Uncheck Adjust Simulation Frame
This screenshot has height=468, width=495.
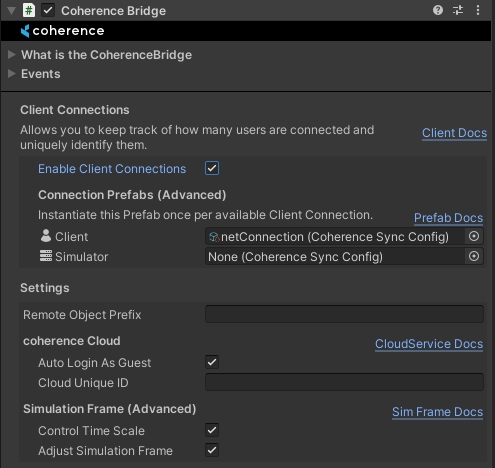[x=212, y=450]
